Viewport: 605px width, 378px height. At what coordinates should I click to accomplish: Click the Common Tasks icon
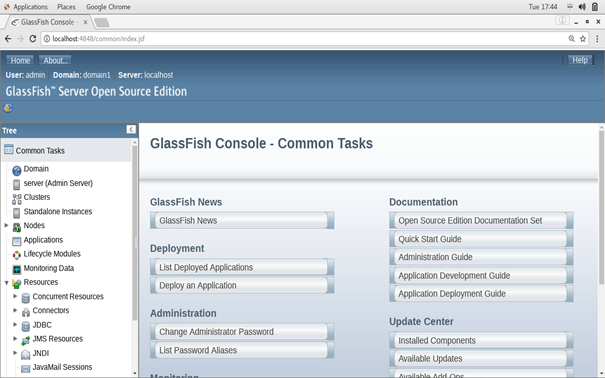[8, 149]
